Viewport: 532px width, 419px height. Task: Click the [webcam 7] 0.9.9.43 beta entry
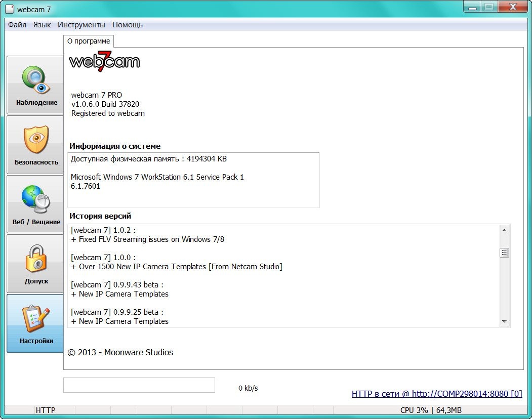coord(117,285)
